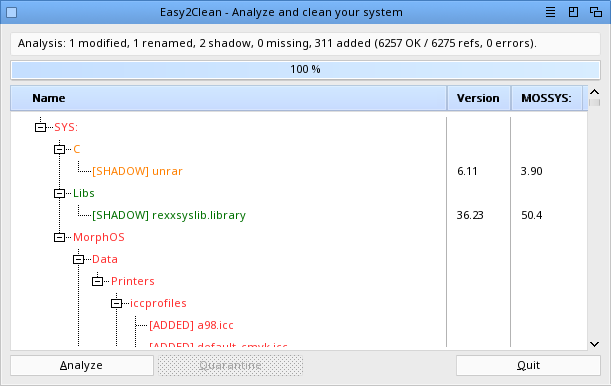Viewport: 611px width, 386px height.
Task: Click the 100 % progress bar
Action: (x=306, y=70)
